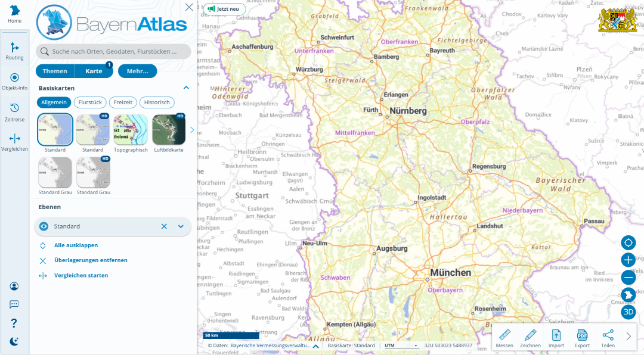Switch the map to 3D view

(x=628, y=312)
